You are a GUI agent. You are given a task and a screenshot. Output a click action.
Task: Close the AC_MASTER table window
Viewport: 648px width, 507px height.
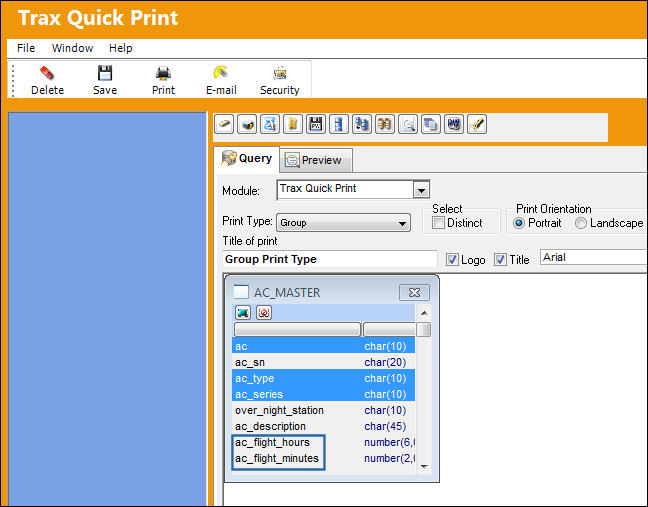414,293
